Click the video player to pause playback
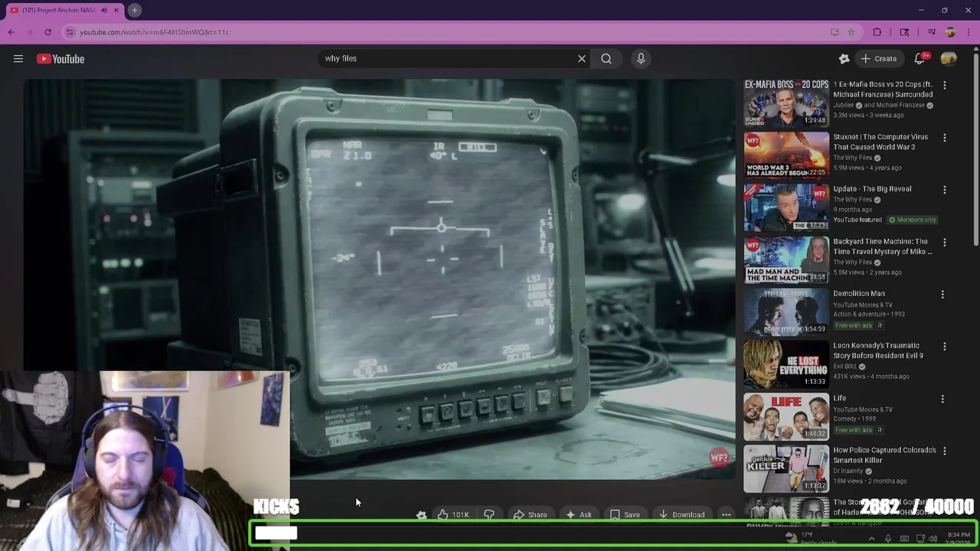Screen dimensions: 980x551 pos(379,279)
